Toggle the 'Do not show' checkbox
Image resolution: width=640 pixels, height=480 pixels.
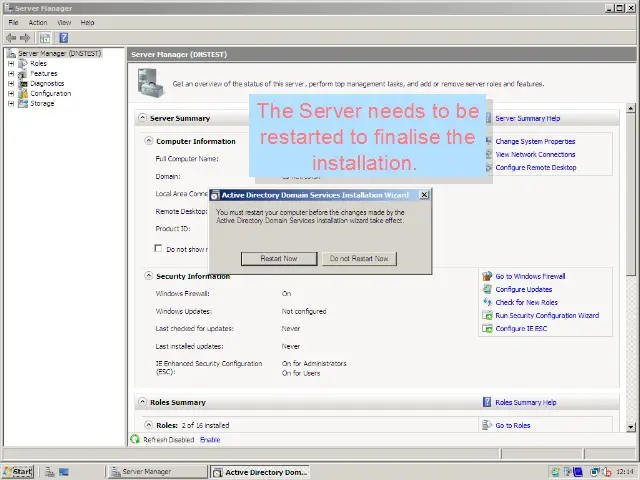pyautogui.click(x=158, y=248)
